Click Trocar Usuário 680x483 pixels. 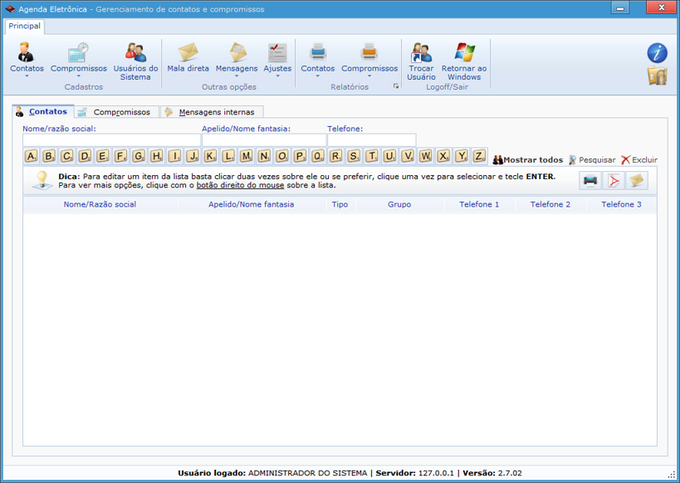coord(421,61)
